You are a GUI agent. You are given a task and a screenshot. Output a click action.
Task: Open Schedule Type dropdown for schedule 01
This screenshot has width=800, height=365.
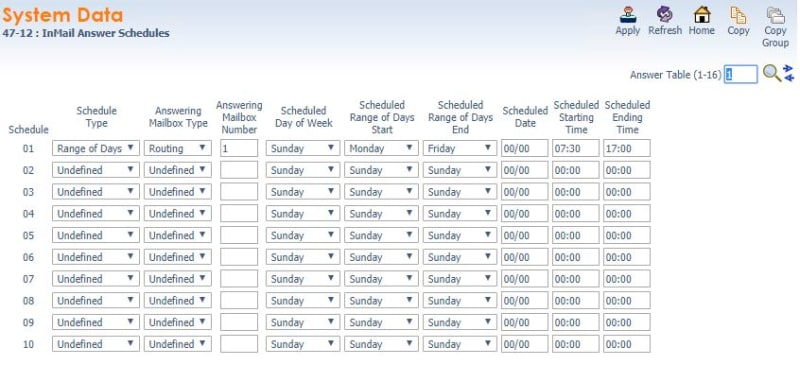coord(95,149)
